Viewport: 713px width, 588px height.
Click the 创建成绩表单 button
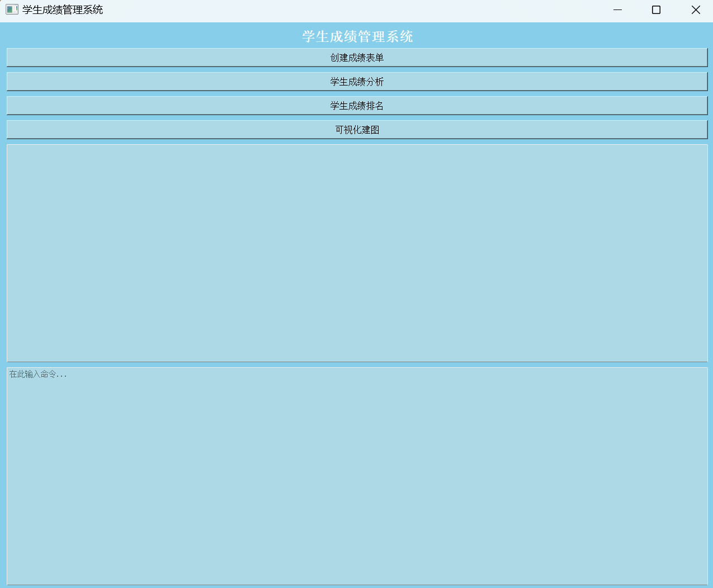[357, 58]
